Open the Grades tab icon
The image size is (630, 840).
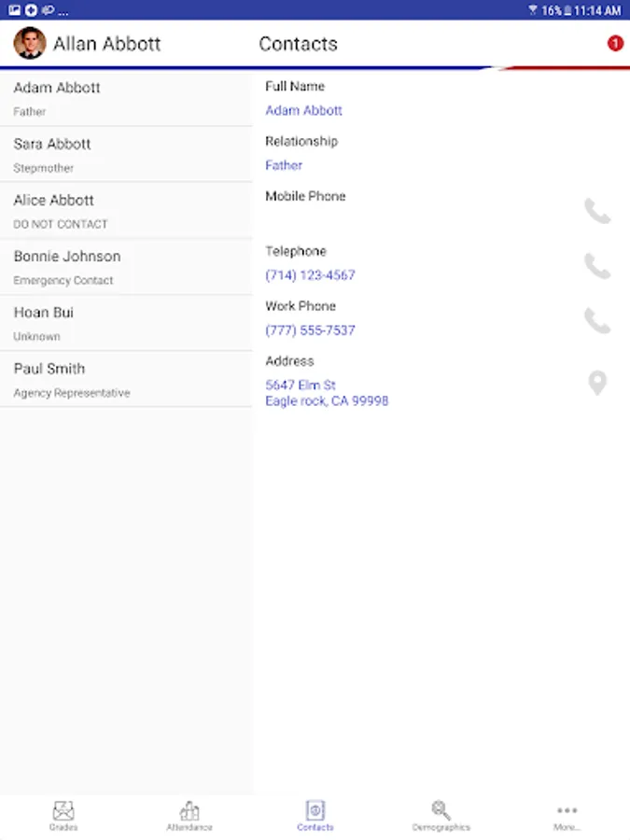click(63, 816)
